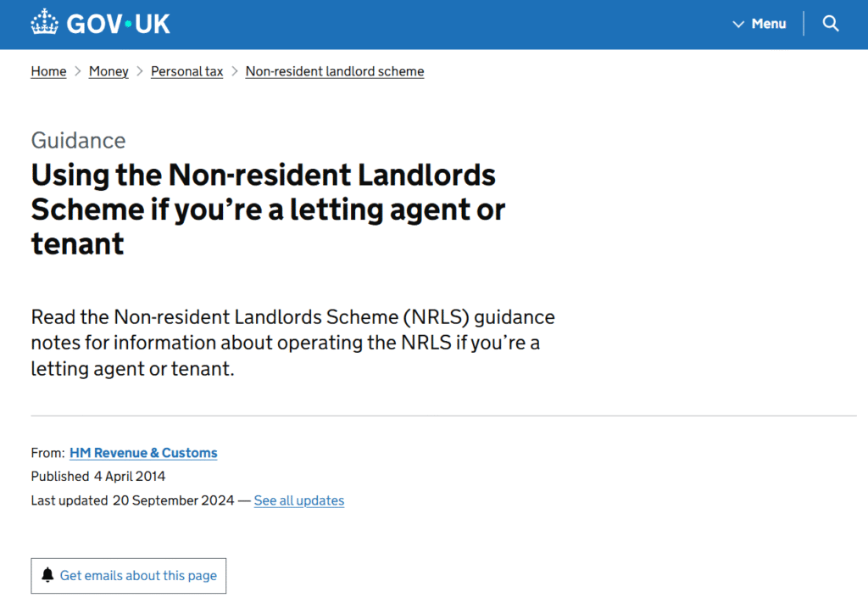Click the GOV.UK logo

[x=99, y=23]
